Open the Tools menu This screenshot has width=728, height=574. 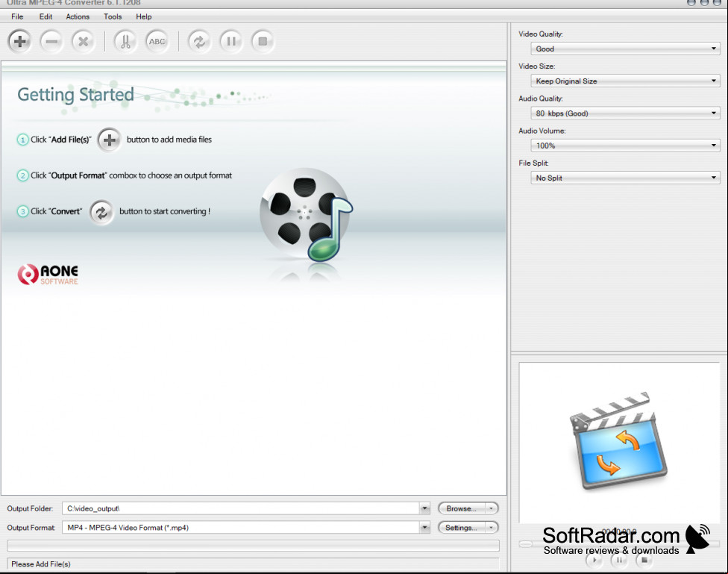point(113,16)
